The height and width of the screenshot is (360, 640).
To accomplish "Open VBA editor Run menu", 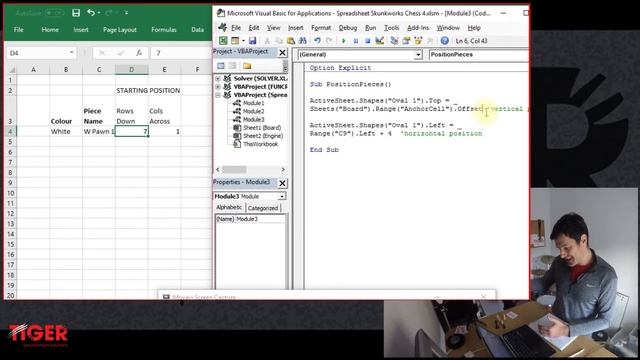I will point(370,28).
